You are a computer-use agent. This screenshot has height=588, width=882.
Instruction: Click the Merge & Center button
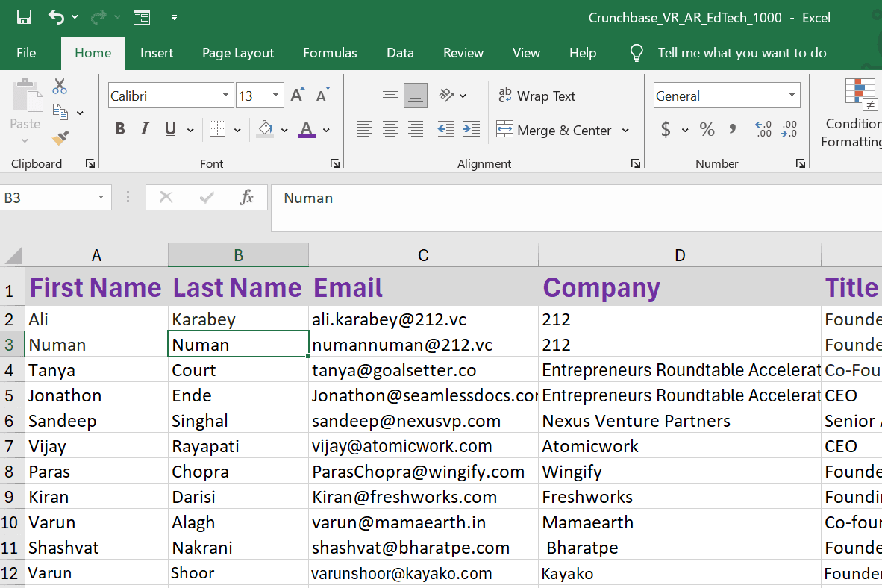pos(554,130)
